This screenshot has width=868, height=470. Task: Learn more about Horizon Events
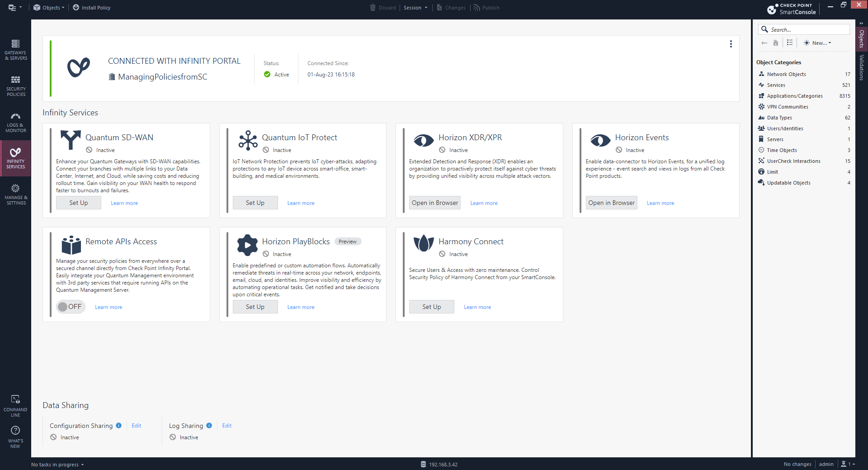point(660,203)
